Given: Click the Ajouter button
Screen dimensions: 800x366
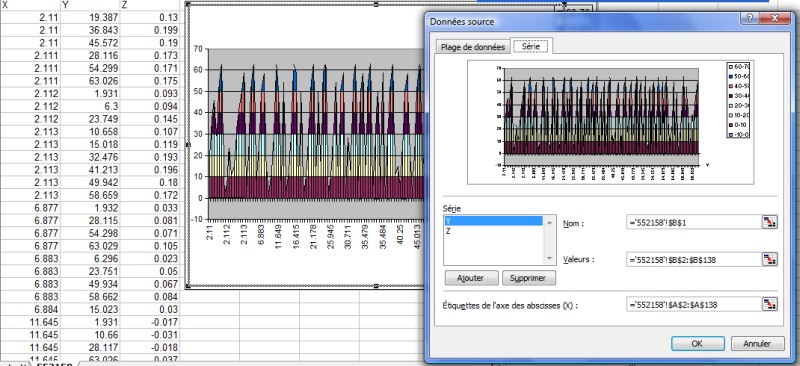Looking at the screenshot, I should point(471,278).
